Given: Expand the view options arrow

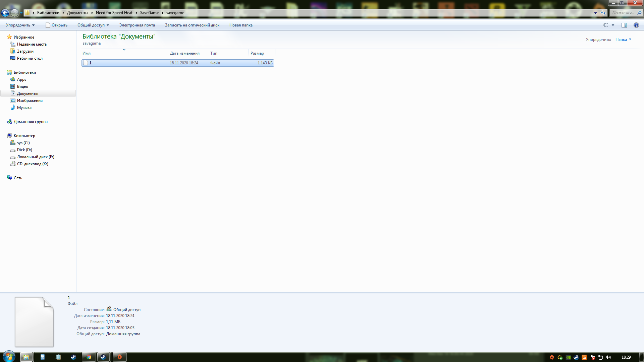Looking at the screenshot, I should [613, 25].
